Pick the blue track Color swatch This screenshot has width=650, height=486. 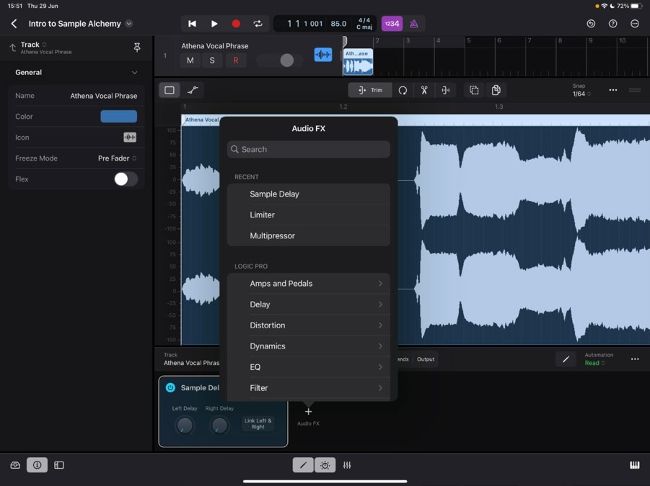click(x=119, y=116)
